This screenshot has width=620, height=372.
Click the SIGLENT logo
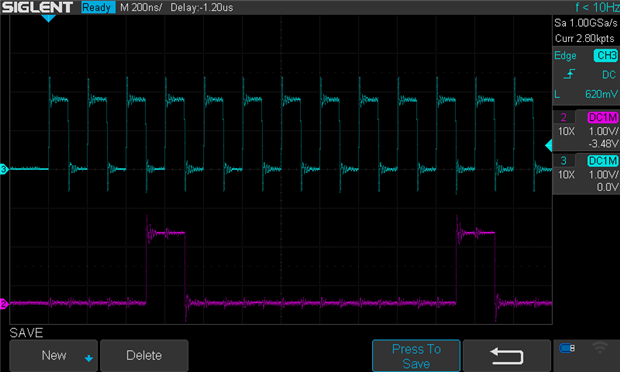click(x=37, y=7)
